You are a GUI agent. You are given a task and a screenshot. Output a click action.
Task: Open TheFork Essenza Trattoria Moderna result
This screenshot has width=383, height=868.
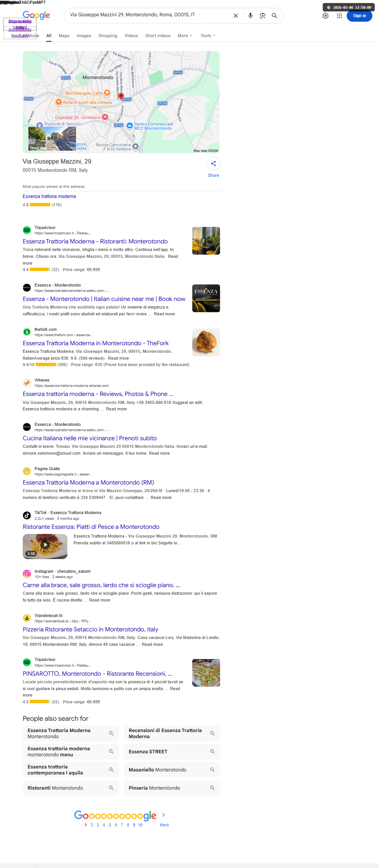click(96, 343)
